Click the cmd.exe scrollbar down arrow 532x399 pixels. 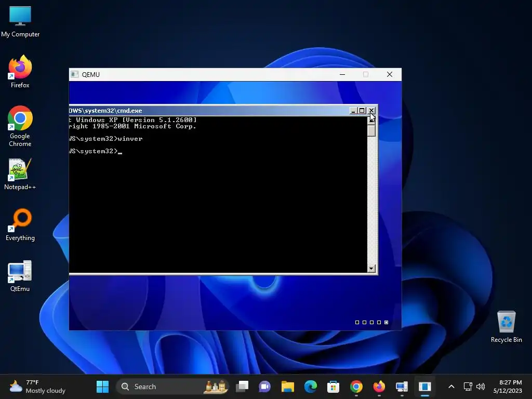click(371, 269)
